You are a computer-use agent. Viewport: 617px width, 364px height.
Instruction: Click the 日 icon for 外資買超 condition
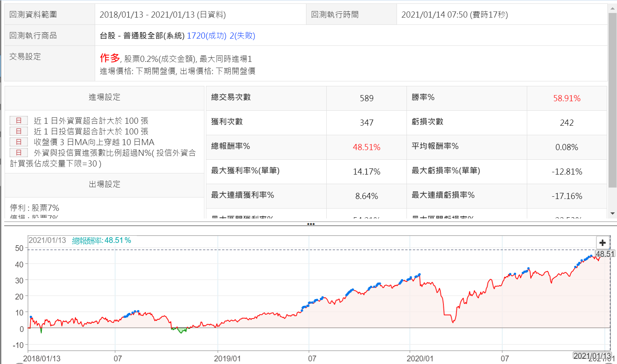coord(19,121)
